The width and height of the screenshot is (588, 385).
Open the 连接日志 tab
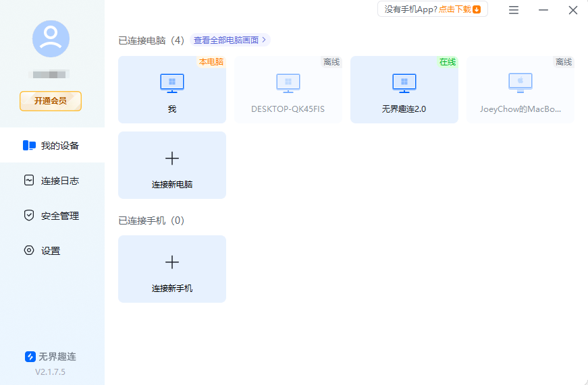[x=52, y=181]
